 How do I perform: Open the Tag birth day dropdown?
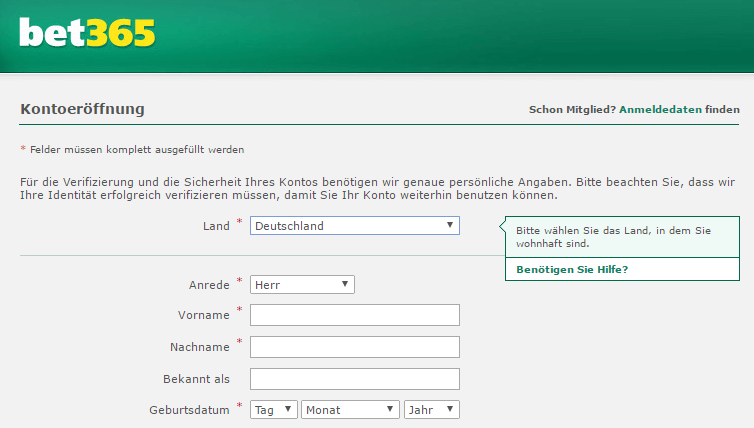click(274, 410)
